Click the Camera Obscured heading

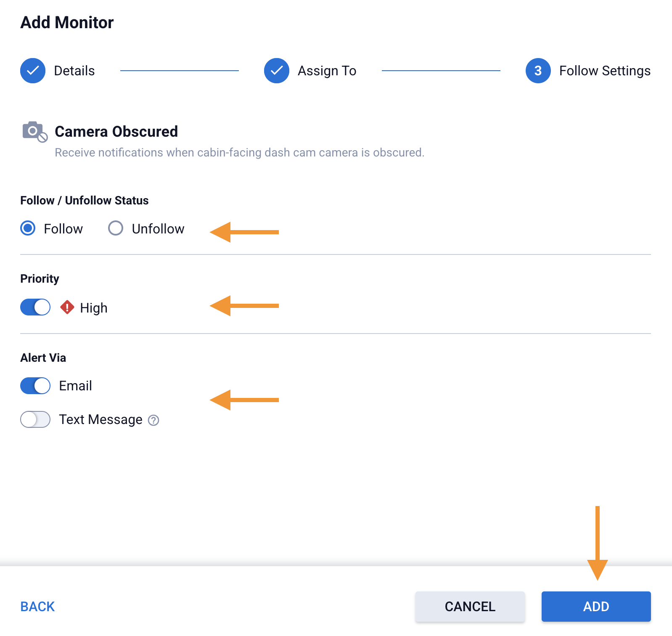116,132
